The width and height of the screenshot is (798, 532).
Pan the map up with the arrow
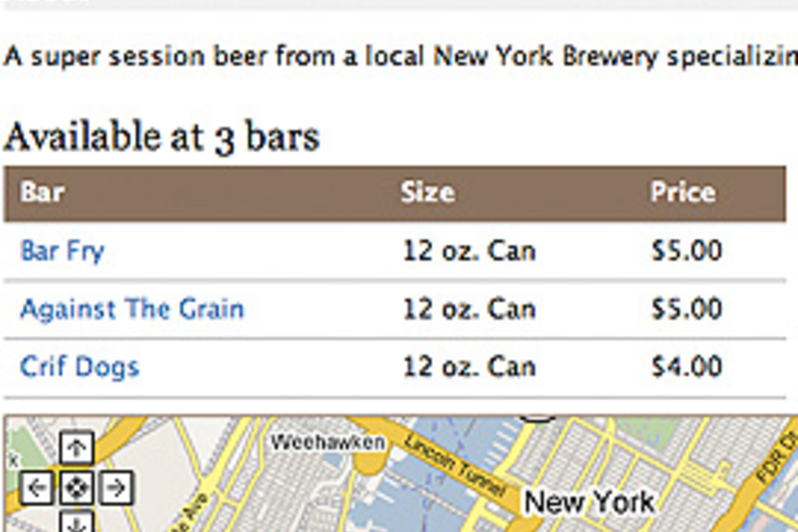click(x=76, y=447)
